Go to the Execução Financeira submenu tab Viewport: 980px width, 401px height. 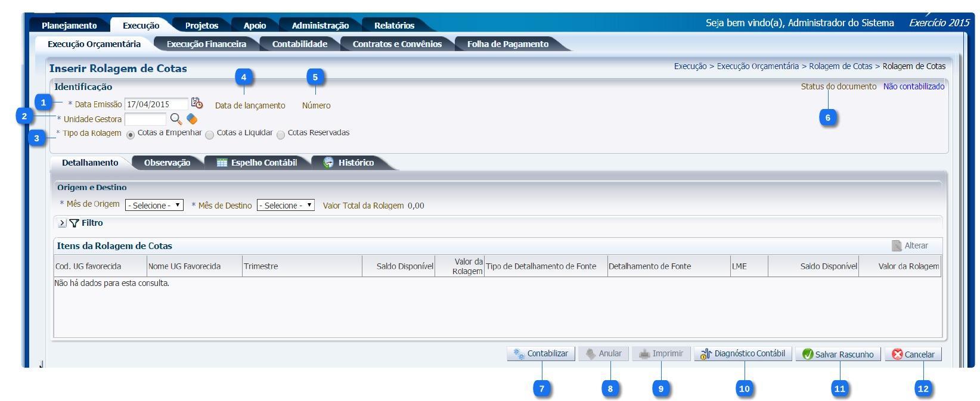206,44
